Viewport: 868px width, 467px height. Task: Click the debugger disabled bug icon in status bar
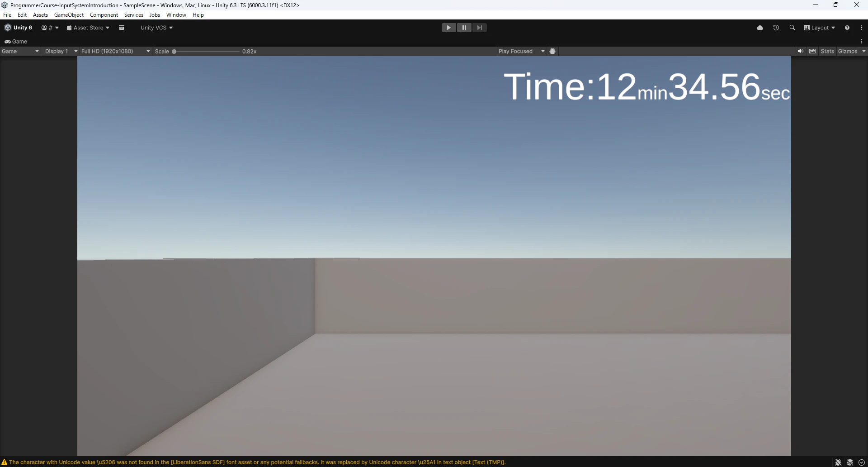click(838, 462)
